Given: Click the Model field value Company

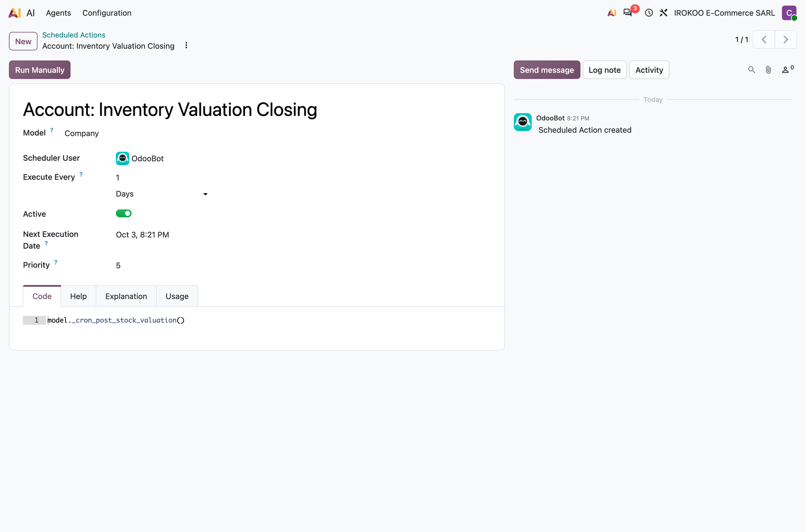Looking at the screenshot, I should tap(81, 133).
